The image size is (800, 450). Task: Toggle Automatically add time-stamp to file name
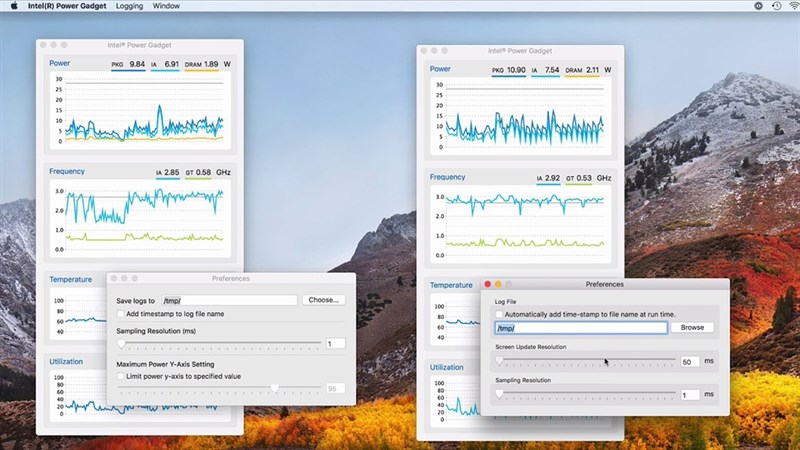pos(499,314)
